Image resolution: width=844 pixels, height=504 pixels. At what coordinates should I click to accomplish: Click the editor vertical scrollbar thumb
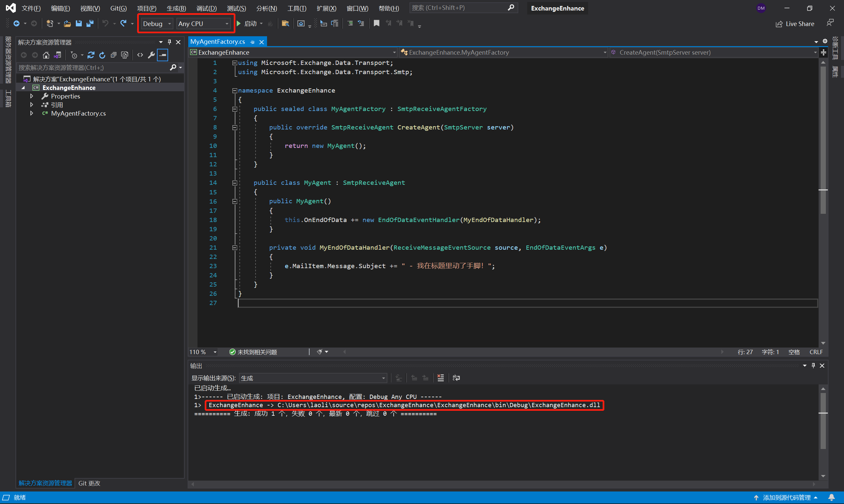click(823, 139)
